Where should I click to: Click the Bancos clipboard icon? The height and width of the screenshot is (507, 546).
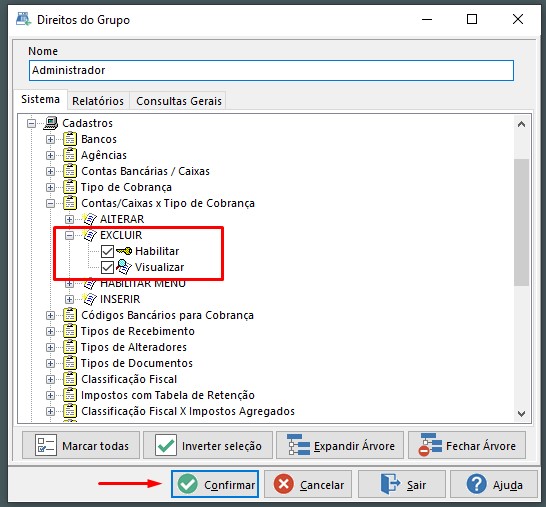point(70,139)
